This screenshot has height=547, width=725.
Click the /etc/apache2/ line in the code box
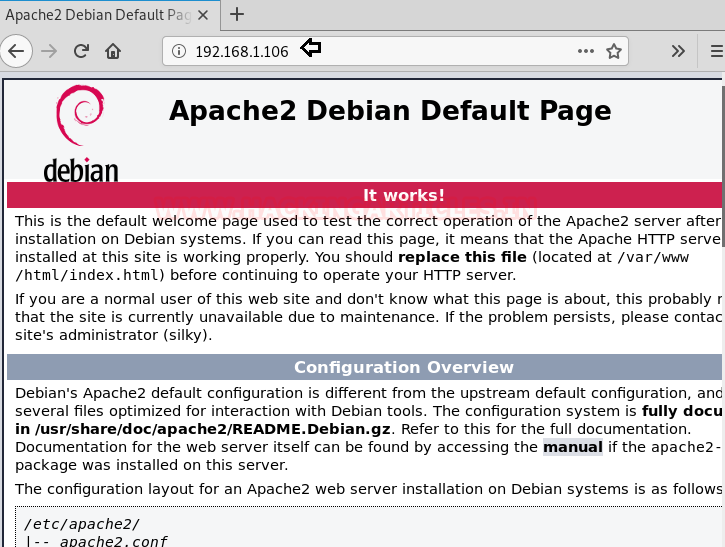82,524
